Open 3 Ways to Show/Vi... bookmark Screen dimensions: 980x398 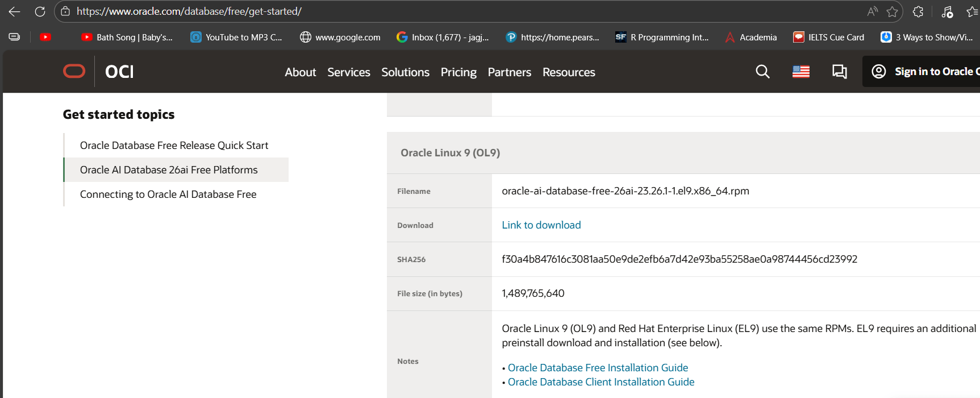(x=927, y=37)
